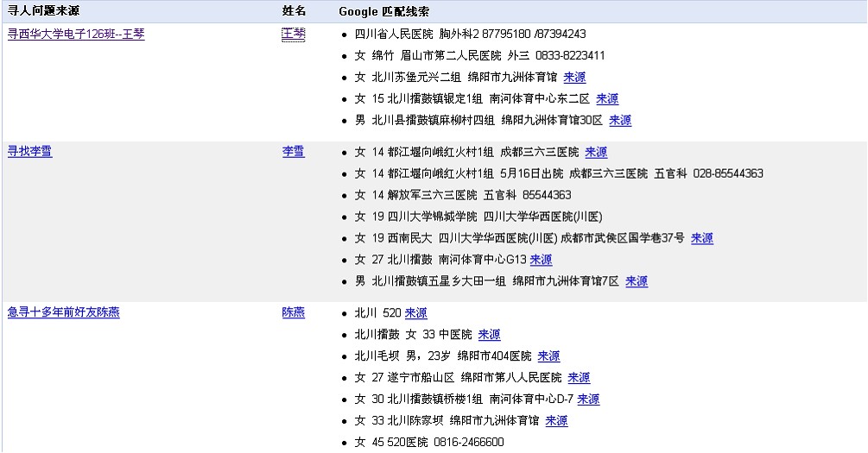The height and width of the screenshot is (453, 868).
Task: Select text 解放军三六三医院 五官科 85544363
Action: 463,195
